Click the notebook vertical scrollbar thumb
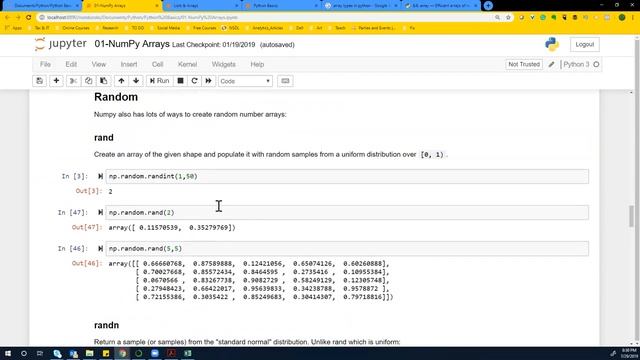 [x=631, y=216]
